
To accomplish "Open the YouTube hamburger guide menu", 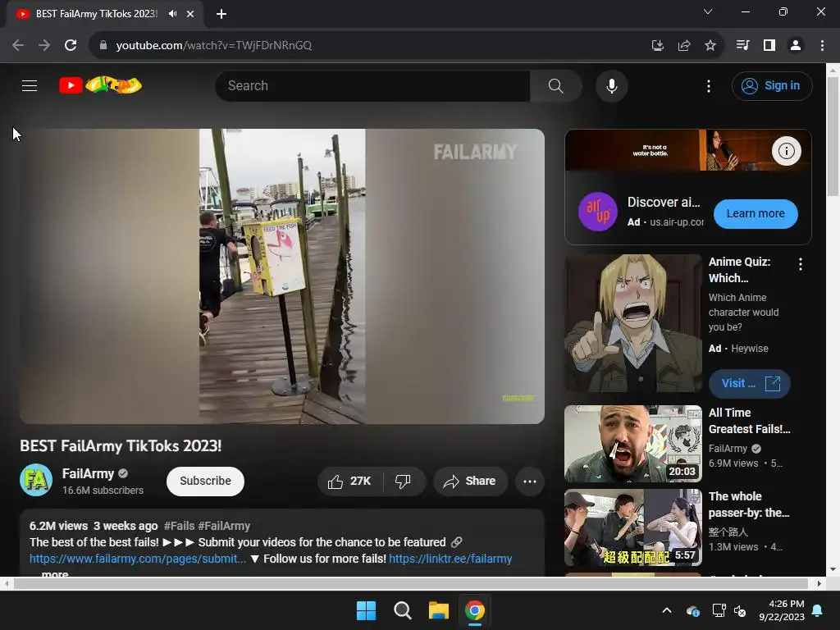I will click(x=30, y=85).
